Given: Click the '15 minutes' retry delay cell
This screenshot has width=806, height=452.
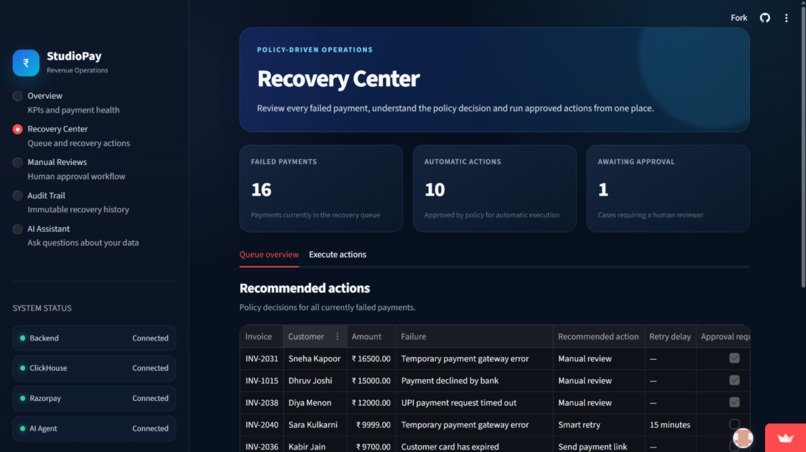Looking at the screenshot, I should [x=670, y=425].
